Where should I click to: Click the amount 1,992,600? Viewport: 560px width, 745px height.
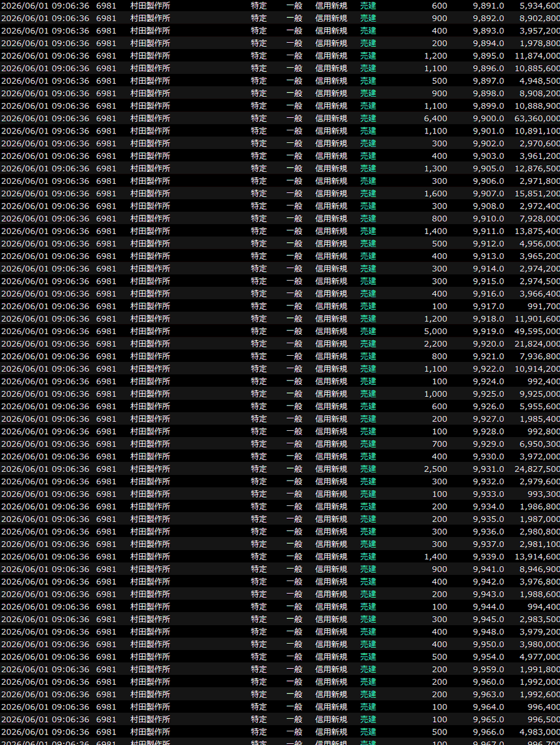[540, 694]
